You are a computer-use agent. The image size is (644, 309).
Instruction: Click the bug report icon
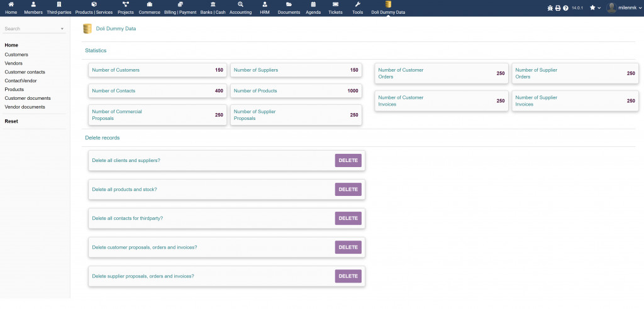[550, 8]
